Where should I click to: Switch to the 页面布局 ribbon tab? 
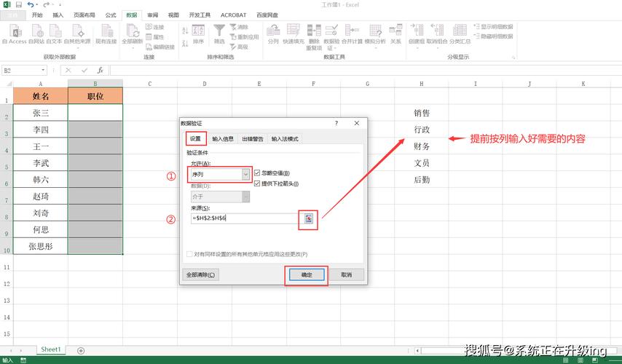tap(84, 15)
